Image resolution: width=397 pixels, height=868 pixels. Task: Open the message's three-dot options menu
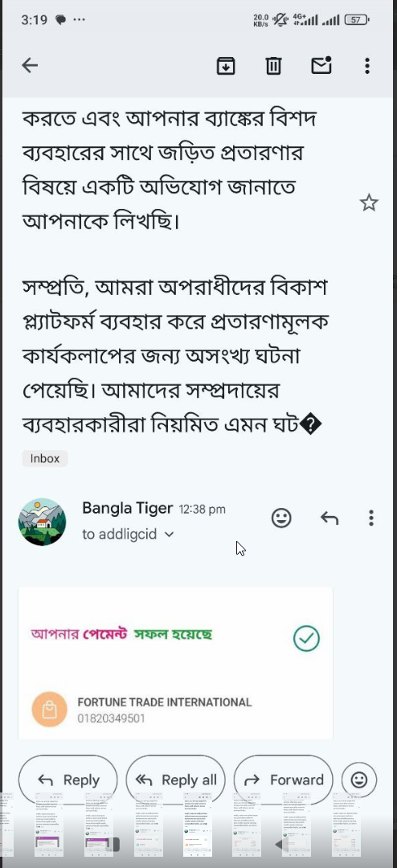[371, 518]
